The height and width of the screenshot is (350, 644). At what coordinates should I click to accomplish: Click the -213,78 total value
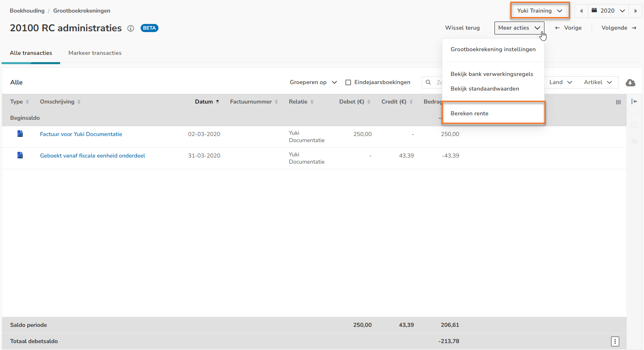tap(449, 341)
